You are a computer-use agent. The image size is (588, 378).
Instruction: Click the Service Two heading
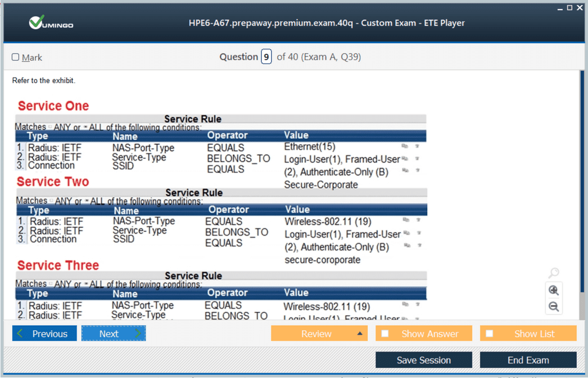click(x=53, y=181)
